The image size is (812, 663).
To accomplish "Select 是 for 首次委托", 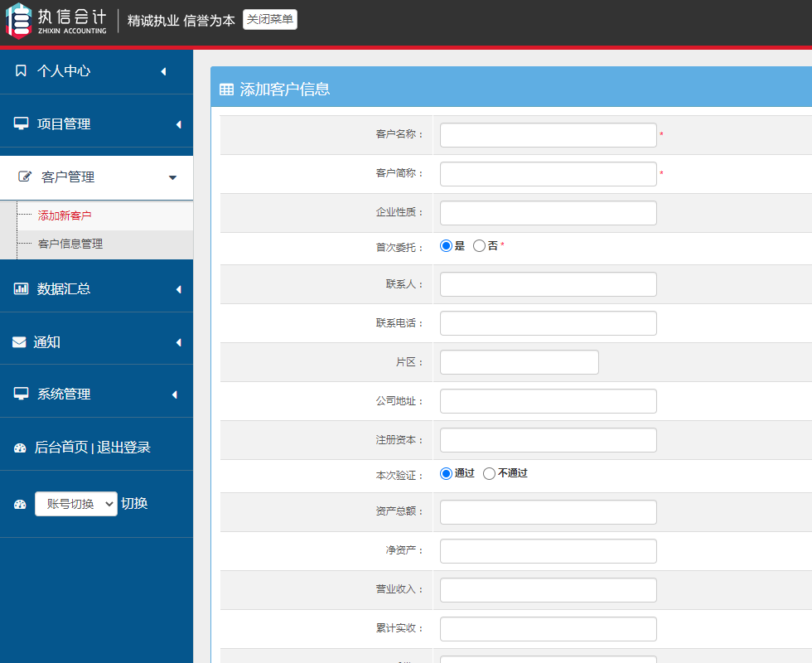I will (x=446, y=245).
